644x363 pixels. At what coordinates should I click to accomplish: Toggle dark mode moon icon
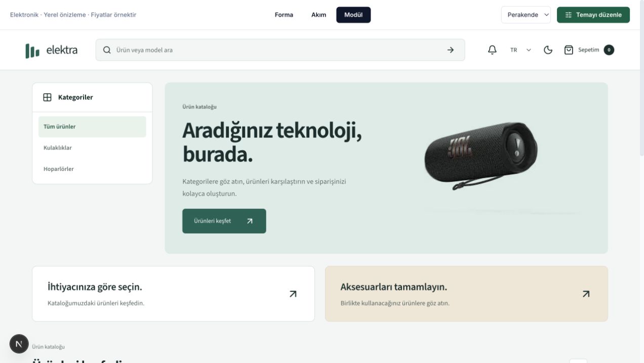coord(548,50)
